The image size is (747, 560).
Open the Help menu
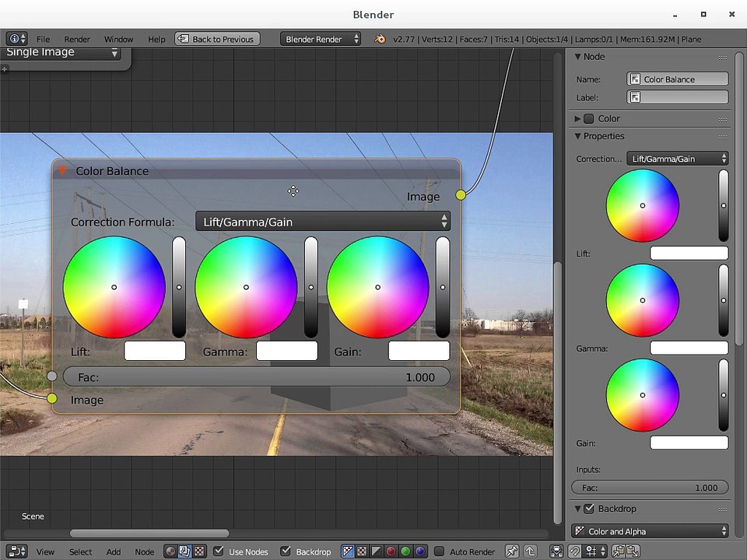(x=156, y=39)
